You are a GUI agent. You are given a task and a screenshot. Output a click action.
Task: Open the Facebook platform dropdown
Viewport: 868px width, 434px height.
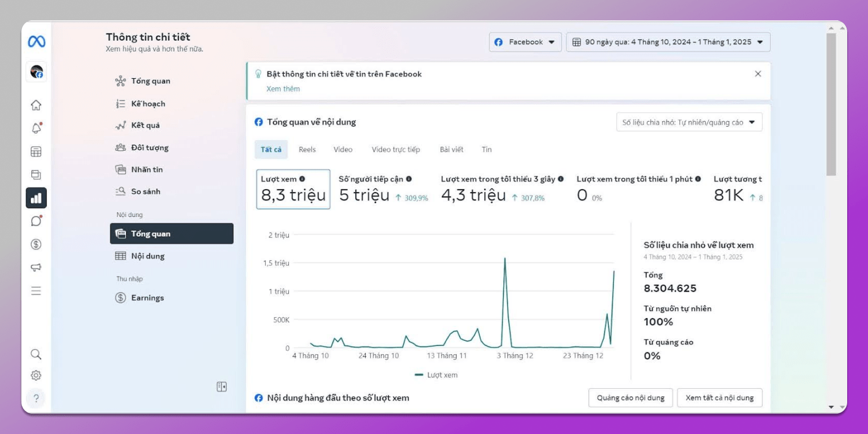pos(525,42)
